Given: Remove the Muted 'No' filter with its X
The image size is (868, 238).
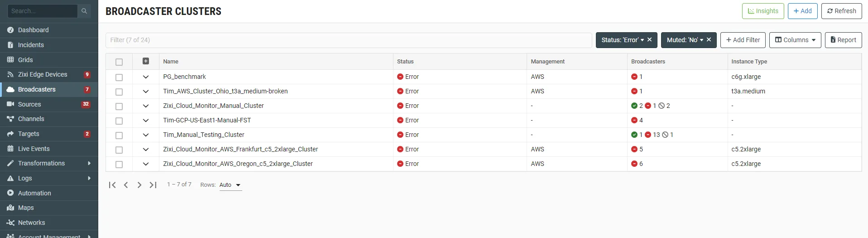Looking at the screenshot, I should [709, 40].
